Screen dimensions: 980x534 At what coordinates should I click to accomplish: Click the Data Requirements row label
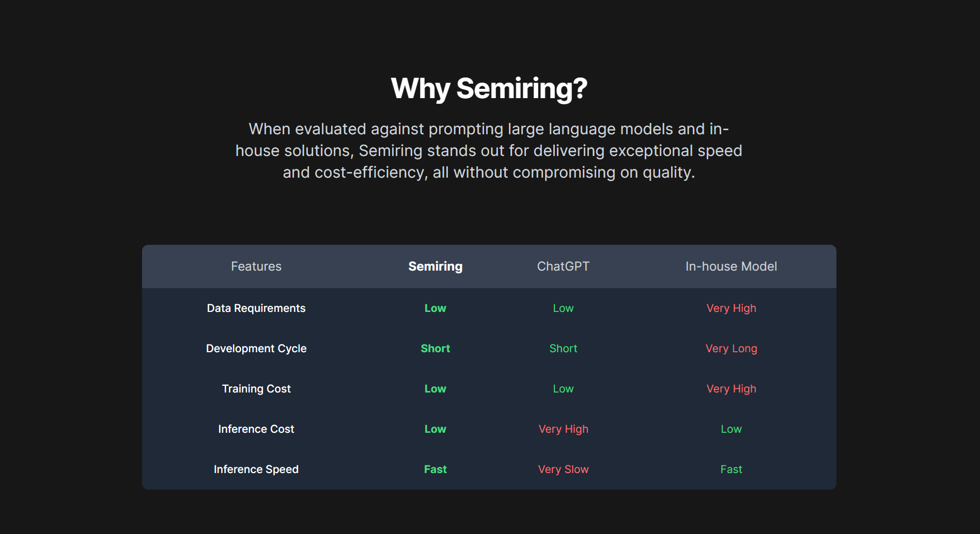click(256, 308)
